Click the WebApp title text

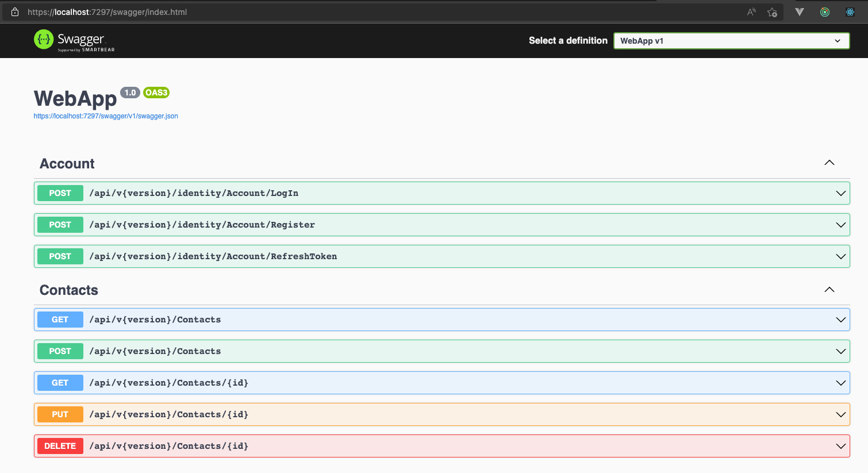[x=75, y=99]
